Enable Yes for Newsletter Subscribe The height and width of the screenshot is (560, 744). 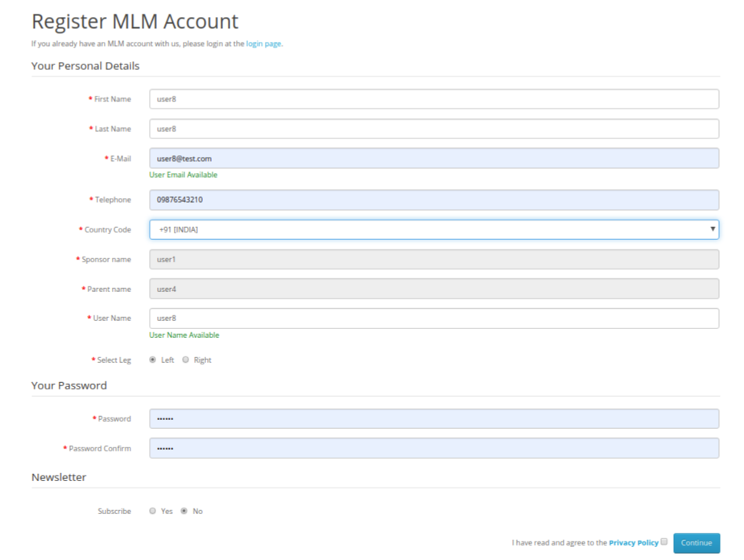pyautogui.click(x=152, y=511)
